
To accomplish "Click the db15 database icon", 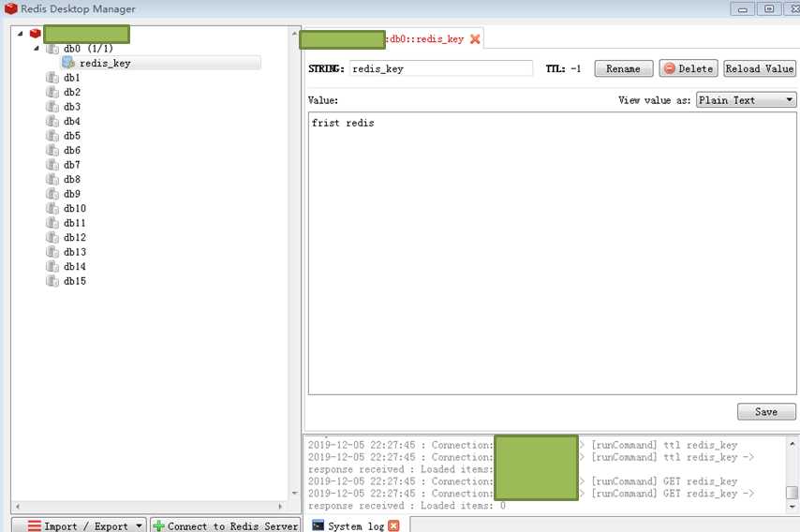I will click(x=52, y=281).
